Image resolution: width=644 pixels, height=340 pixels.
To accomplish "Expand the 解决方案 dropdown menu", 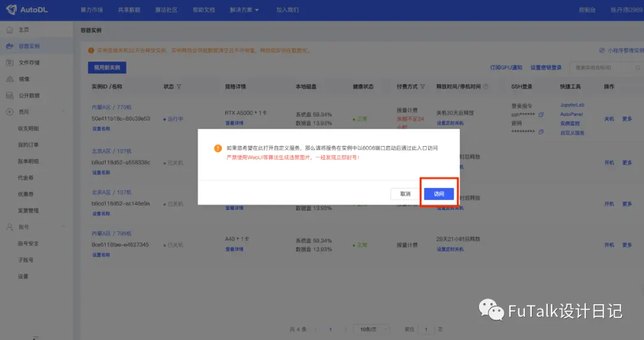I will tap(244, 10).
